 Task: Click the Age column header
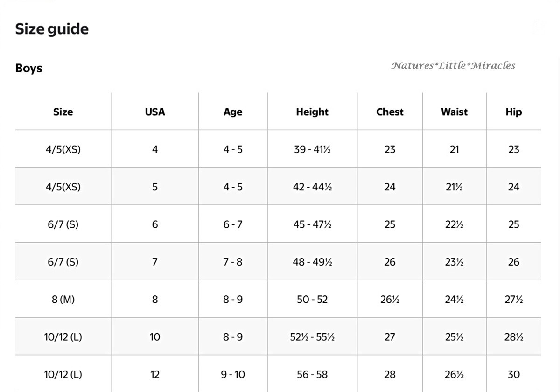[x=233, y=112]
